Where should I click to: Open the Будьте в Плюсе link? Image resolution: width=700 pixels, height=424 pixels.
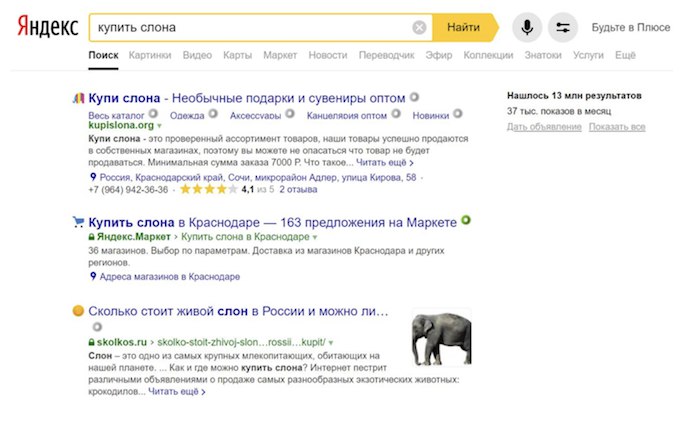tap(631, 28)
